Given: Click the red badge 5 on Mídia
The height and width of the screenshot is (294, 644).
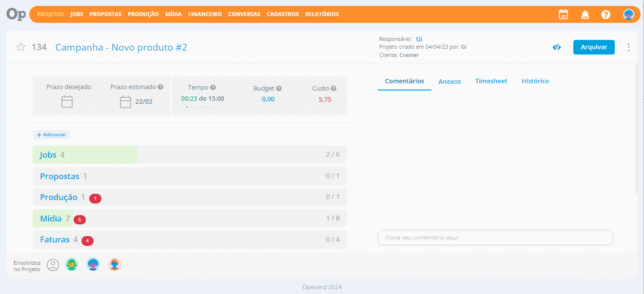Looking at the screenshot, I should [x=79, y=220].
